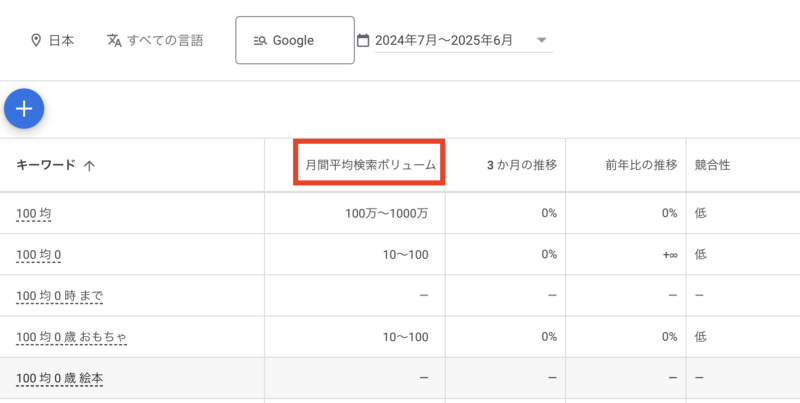Click the translate language icon

[114, 40]
